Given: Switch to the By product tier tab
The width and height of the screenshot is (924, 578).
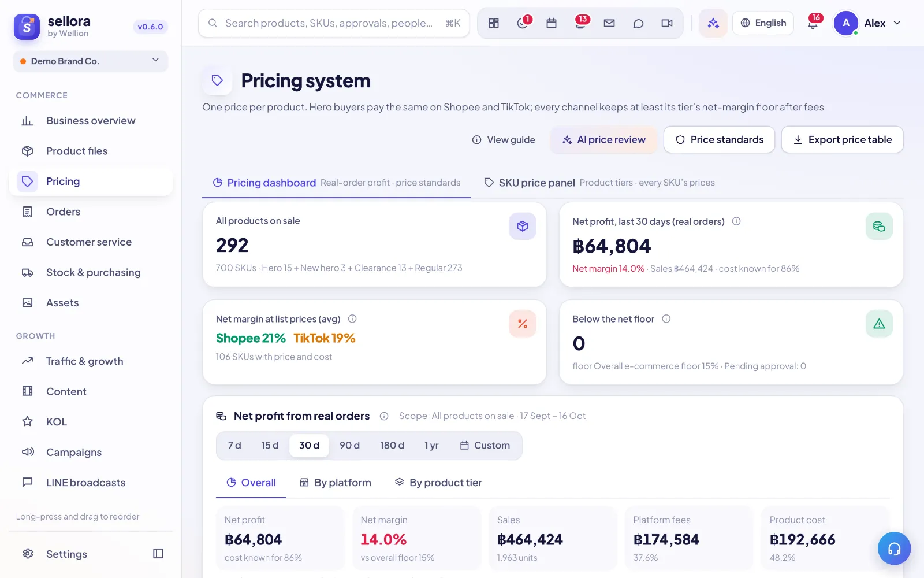Looking at the screenshot, I should click(x=438, y=483).
